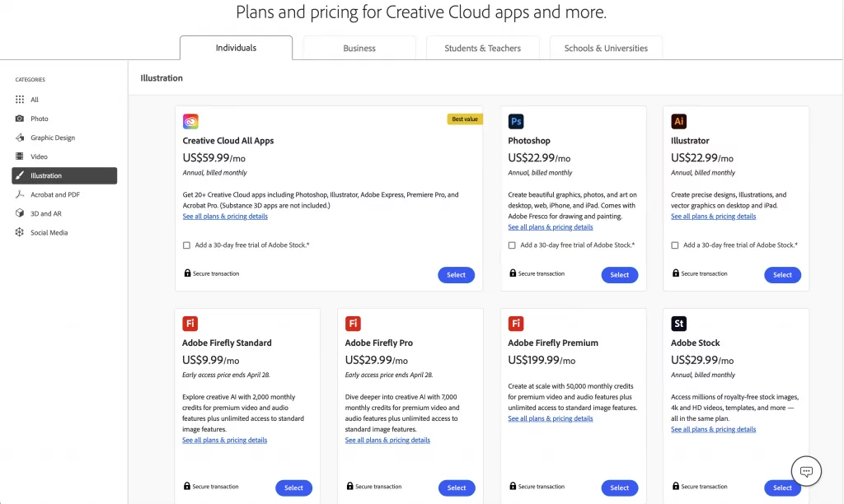The height and width of the screenshot is (504, 844).
Task: Enable the 30-day Stock trial on Illustrator
Action: 674,245
